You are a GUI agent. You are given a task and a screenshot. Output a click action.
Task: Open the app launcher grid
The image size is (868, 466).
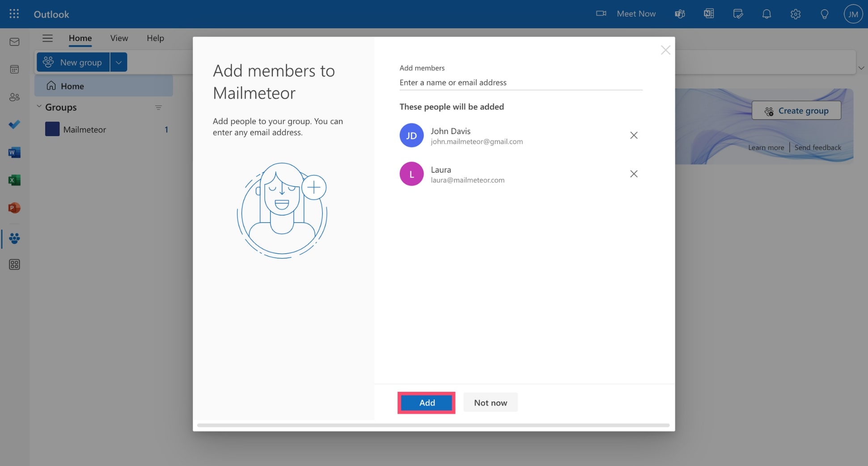14,14
